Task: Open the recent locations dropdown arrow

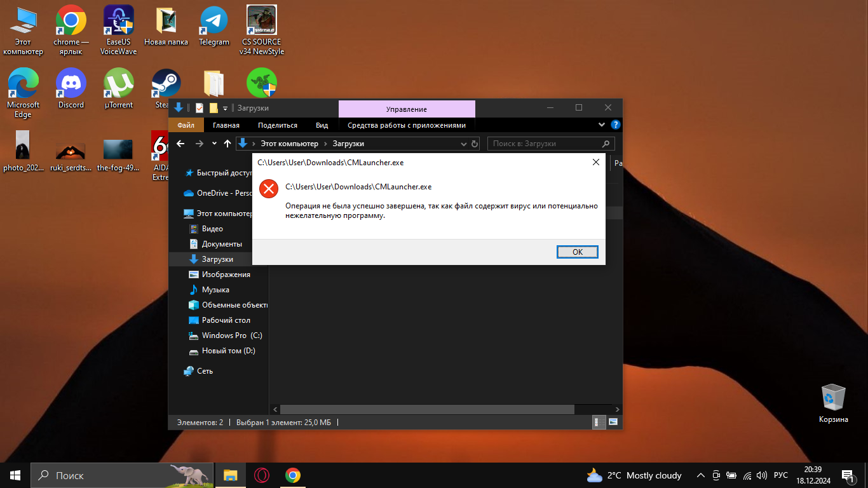Action: pos(214,144)
